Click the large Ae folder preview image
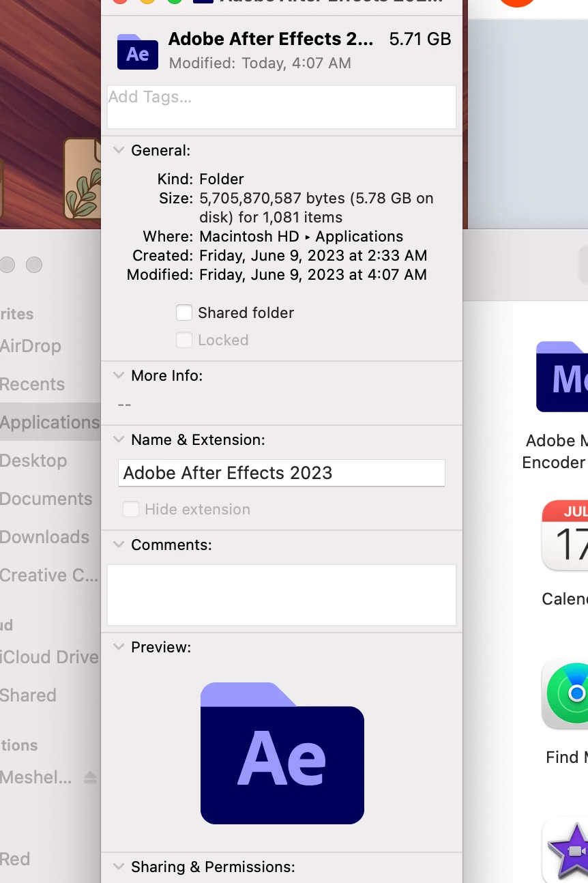588x883 pixels. (x=282, y=753)
